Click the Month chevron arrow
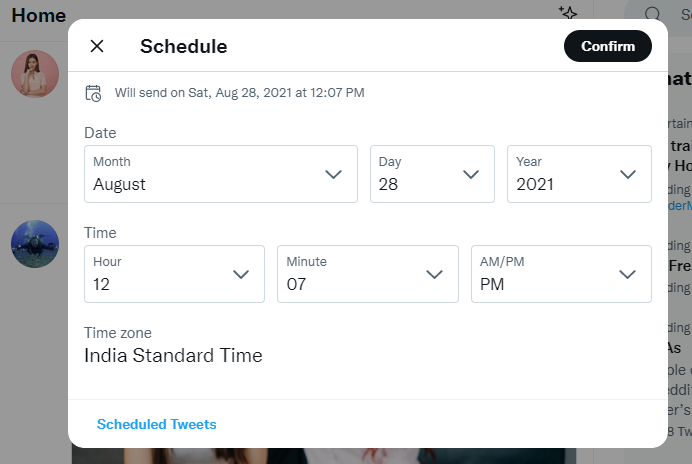This screenshot has height=464, width=692. (x=333, y=174)
